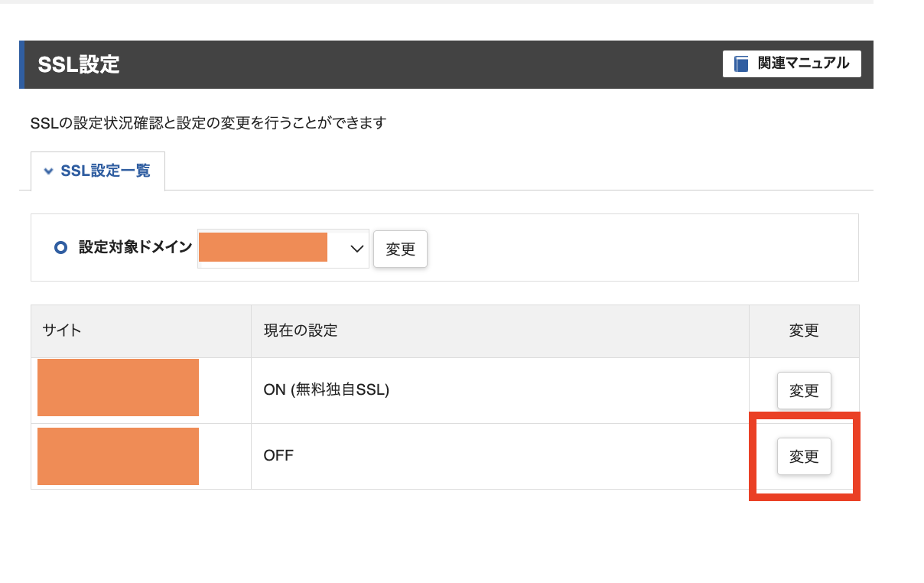Open the 関連マニュアル button
The width and height of the screenshot is (924, 583).
[792, 64]
